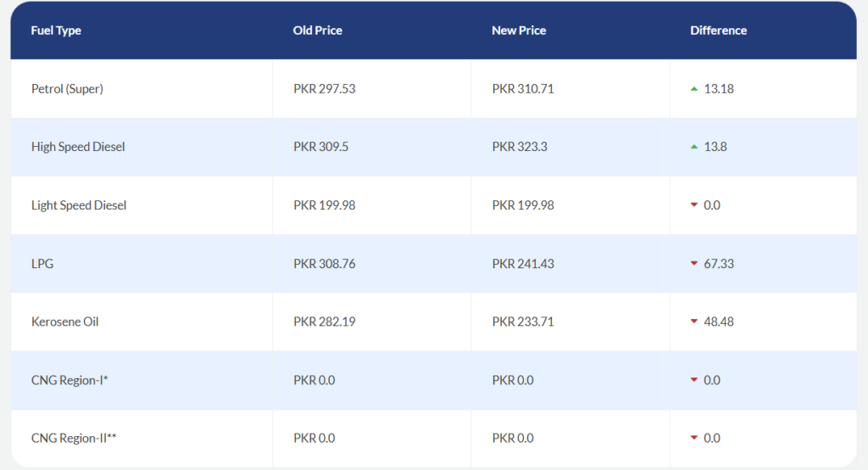
Task: Select the Fuel Type column header
Action: [56, 31]
